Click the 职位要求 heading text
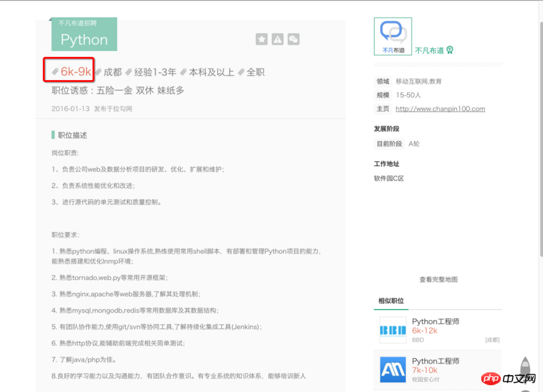543x392 pixels. click(65, 235)
